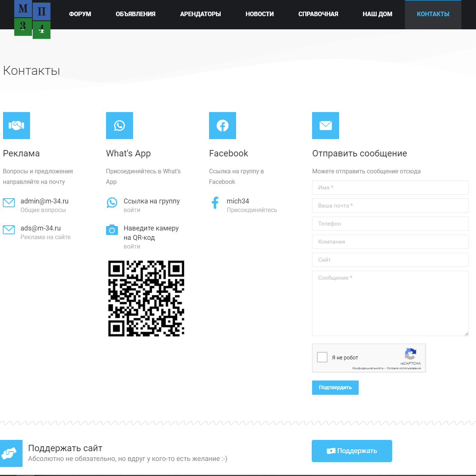Viewport: 476px width, 476px height.
Task: Open the Форум menu item
Action: click(x=80, y=14)
